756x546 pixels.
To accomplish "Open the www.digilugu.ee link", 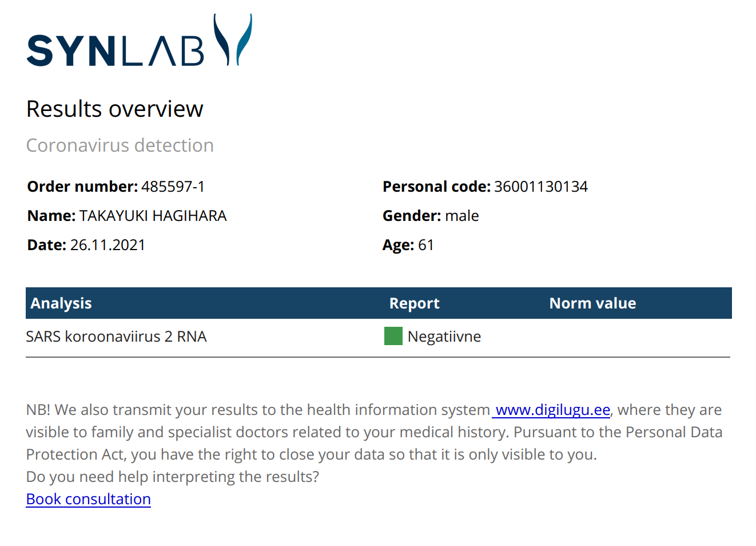I will click(552, 410).
